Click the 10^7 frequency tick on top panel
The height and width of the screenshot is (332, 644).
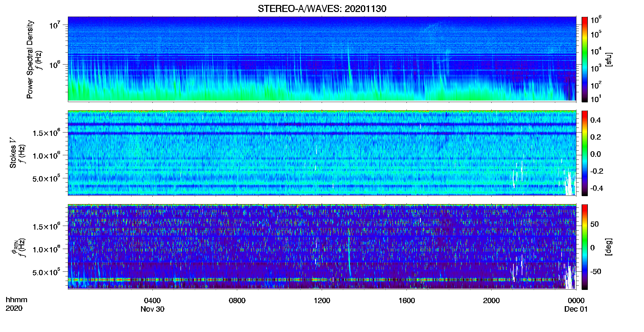(x=54, y=25)
